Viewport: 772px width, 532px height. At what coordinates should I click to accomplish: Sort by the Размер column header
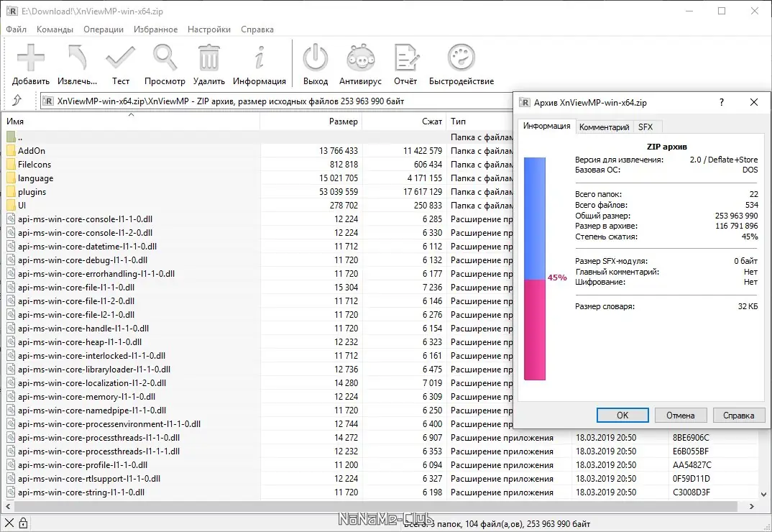pos(311,121)
